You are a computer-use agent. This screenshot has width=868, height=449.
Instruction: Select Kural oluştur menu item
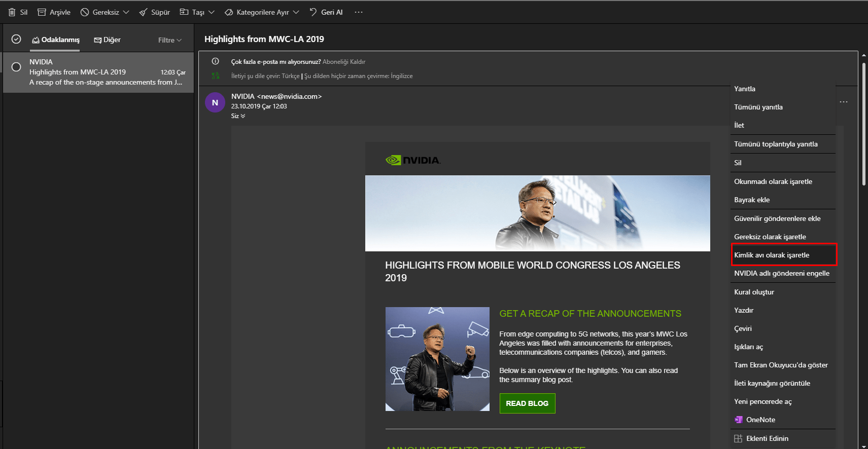[783, 292]
